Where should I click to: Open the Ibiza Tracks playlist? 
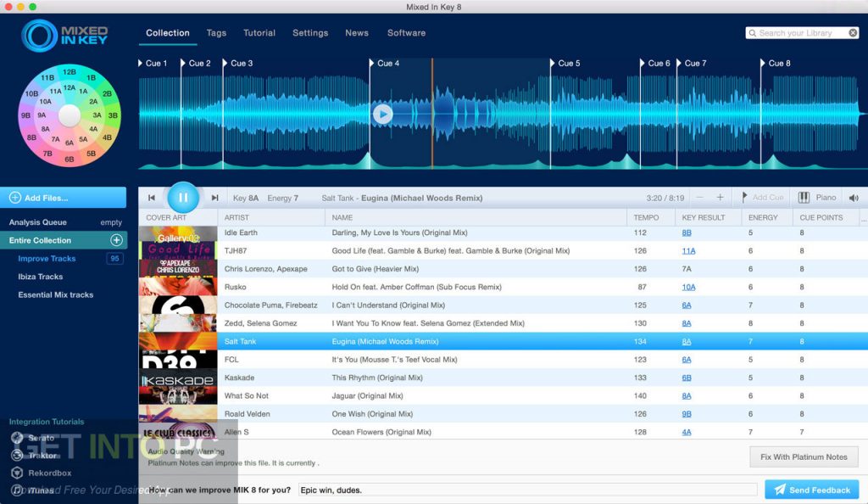(x=41, y=277)
